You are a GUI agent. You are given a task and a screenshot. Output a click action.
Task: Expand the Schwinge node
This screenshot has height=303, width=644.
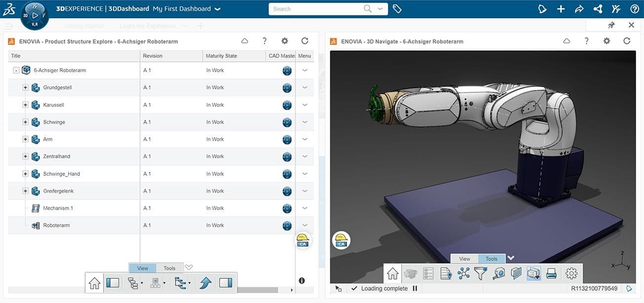tap(25, 122)
